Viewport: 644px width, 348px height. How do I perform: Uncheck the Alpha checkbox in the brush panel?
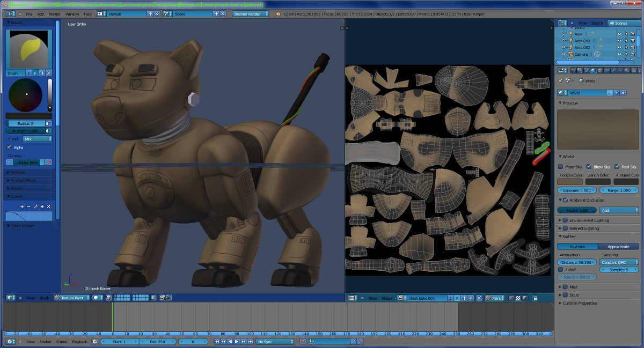click(9, 147)
